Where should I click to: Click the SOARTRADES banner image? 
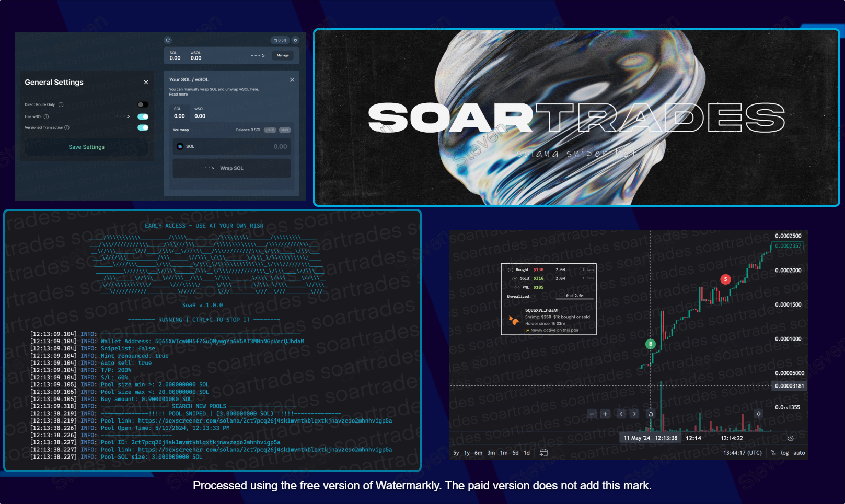coord(576,118)
